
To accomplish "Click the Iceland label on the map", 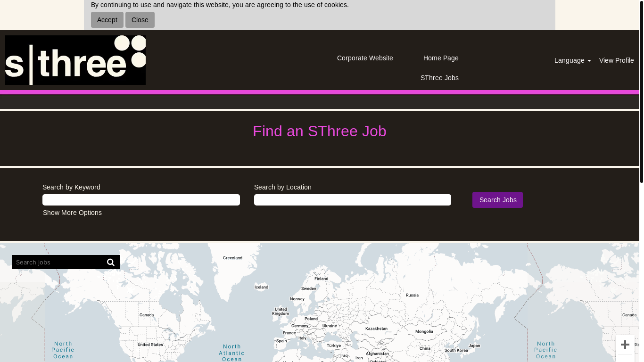I will (x=261, y=287).
